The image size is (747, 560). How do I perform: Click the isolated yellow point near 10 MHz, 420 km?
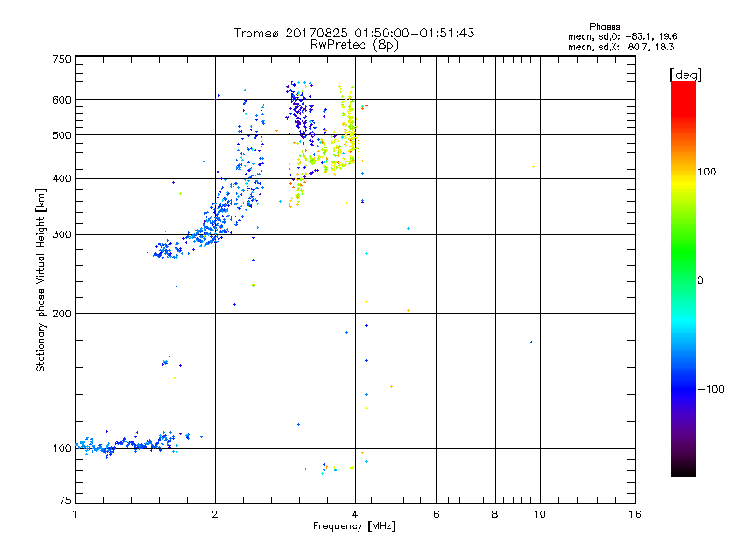tap(533, 167)
